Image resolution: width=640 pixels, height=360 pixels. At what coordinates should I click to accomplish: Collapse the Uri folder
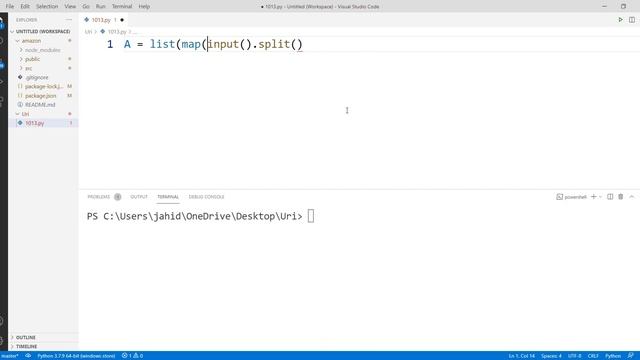25,114
